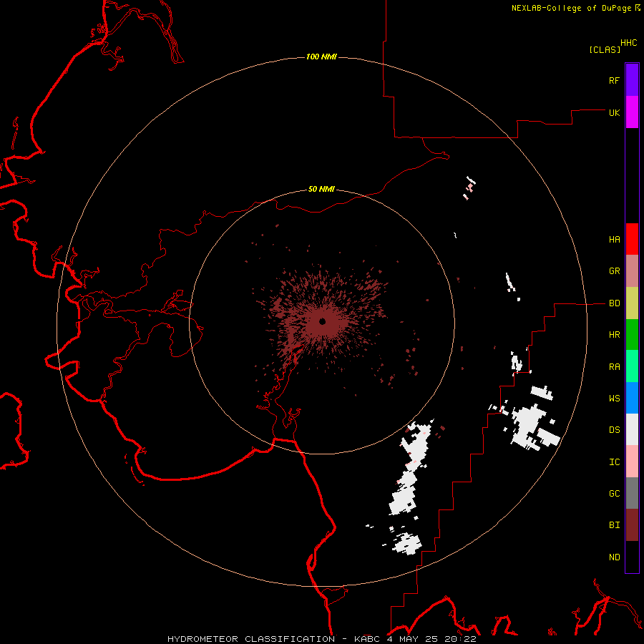Click the UK magenta legend swatch
644x644 pixels.
[632, 112]
